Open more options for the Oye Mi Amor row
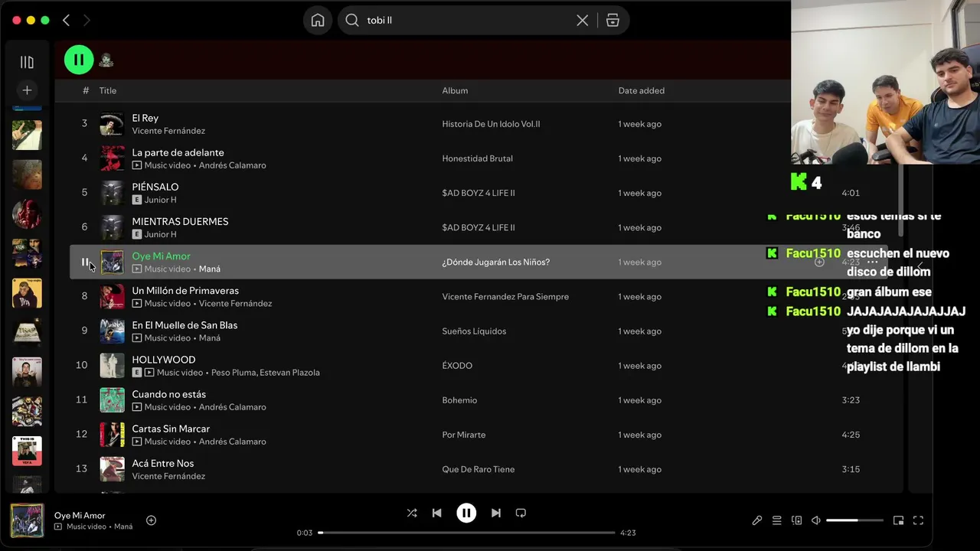Screen dimensions: 980x551 [872, 262]
